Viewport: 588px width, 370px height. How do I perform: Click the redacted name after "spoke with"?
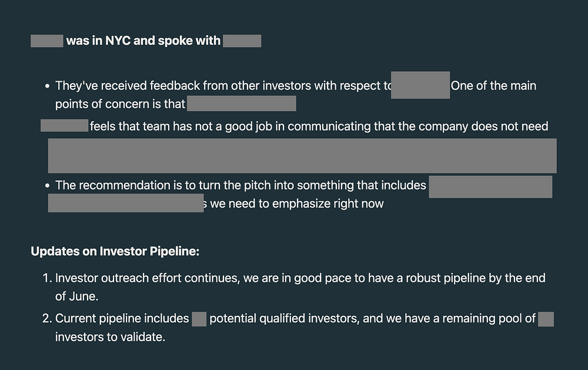click(242, 41)
